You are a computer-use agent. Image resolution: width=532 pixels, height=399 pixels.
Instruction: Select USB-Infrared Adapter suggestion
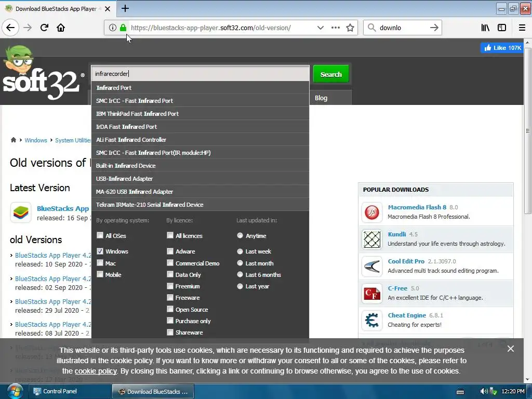[x=200, y=179]
